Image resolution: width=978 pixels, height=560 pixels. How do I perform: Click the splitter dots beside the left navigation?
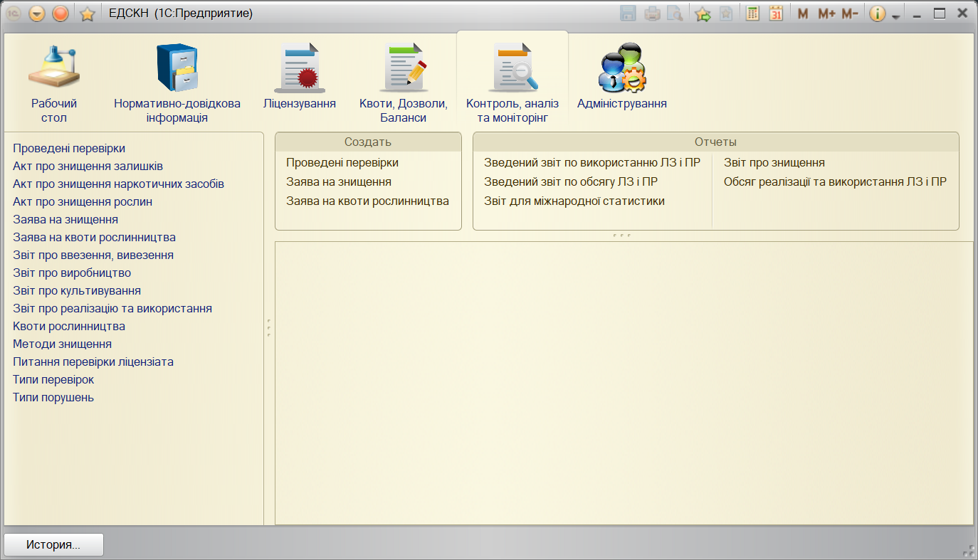[x=268, y=327]
